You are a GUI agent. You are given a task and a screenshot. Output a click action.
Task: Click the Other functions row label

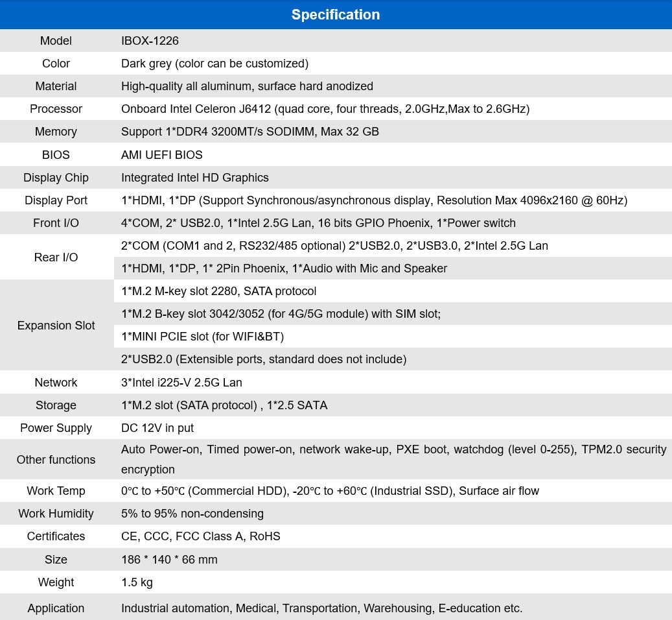(x=56, y=460)
